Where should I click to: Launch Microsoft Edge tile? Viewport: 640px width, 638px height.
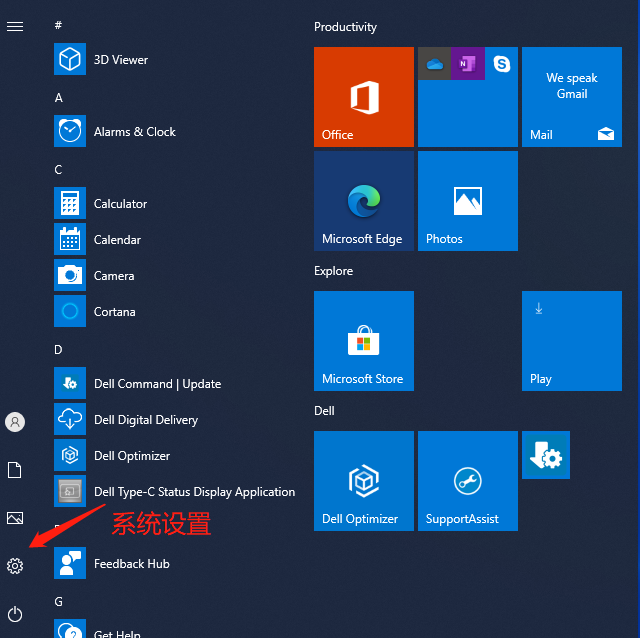(364, 201)
